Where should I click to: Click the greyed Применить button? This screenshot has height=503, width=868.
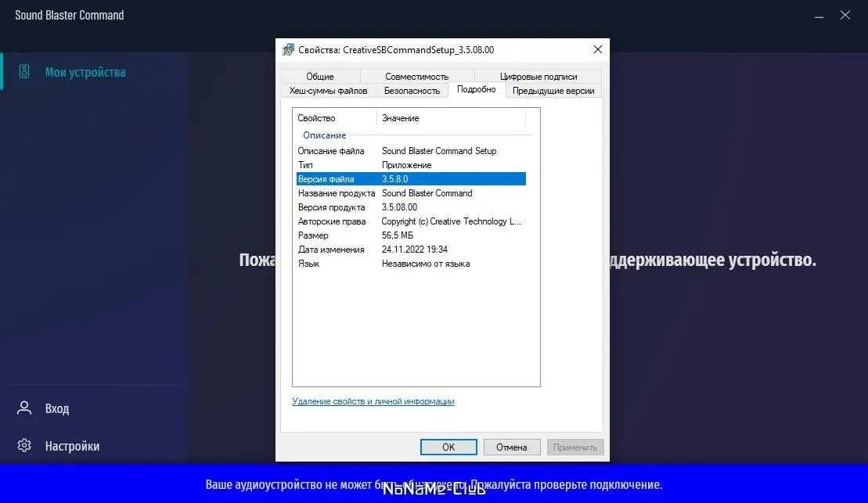(x=575, y=447)
